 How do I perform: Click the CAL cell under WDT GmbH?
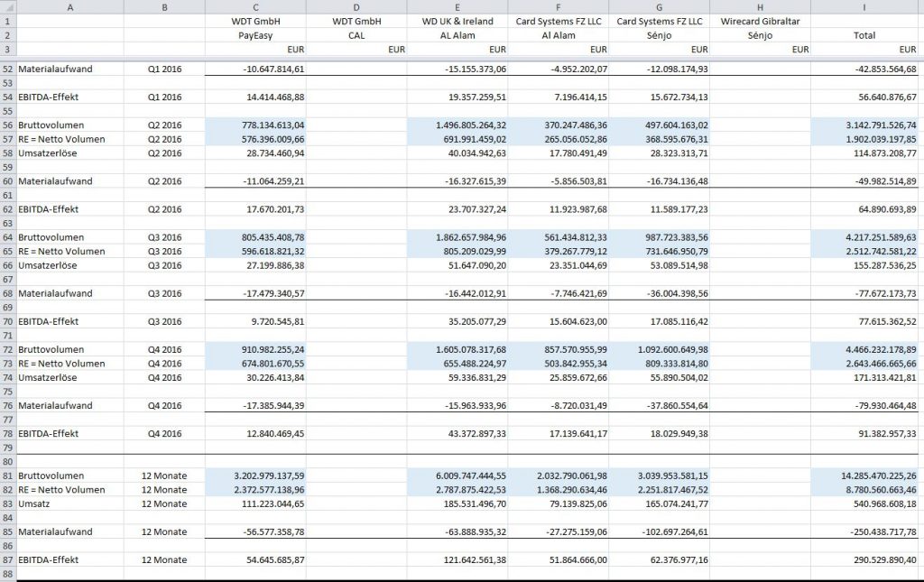[x=356, y=35]
